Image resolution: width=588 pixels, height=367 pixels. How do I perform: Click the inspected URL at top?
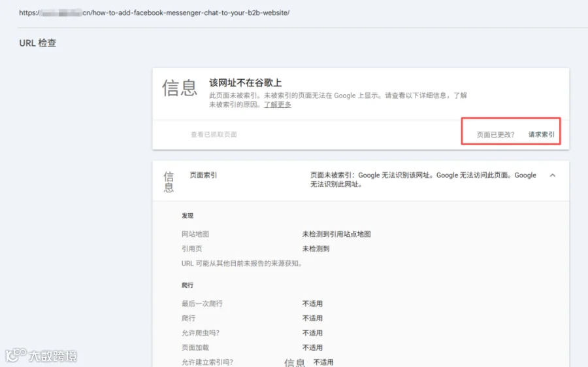(154, 13)
